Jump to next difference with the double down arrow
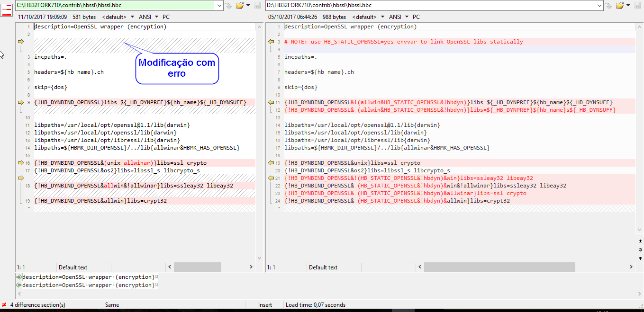Screen dimensions: 644x312 pos(640,258)
